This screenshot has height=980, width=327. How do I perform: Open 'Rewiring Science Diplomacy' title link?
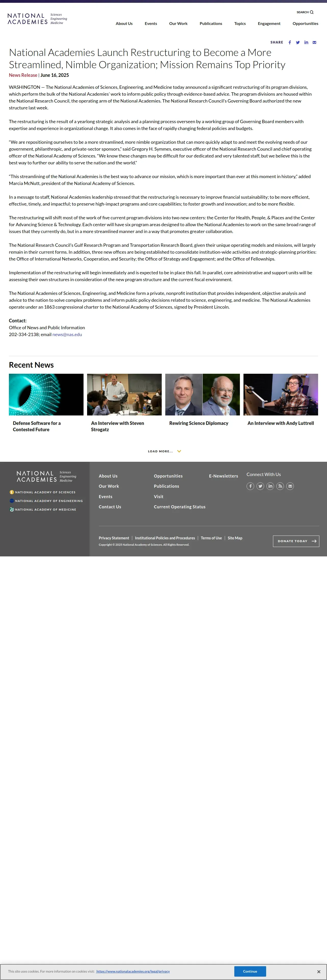point(199,423)
